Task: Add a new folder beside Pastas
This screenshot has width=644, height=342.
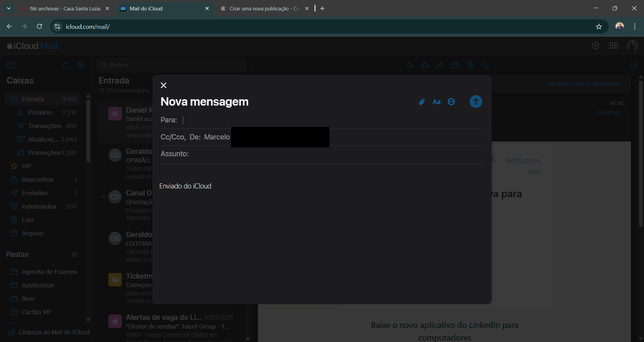Action: [74, 255]
